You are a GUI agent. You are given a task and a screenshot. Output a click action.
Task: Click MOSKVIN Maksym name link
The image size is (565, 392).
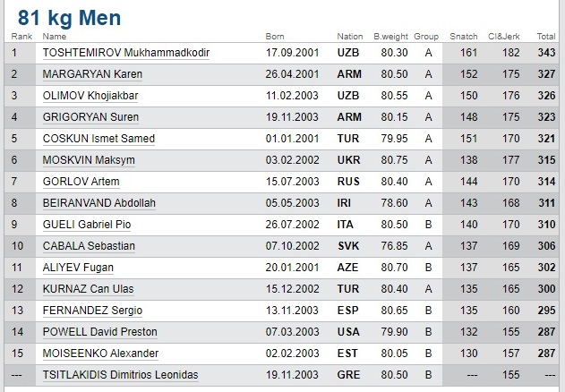(89, 160)
